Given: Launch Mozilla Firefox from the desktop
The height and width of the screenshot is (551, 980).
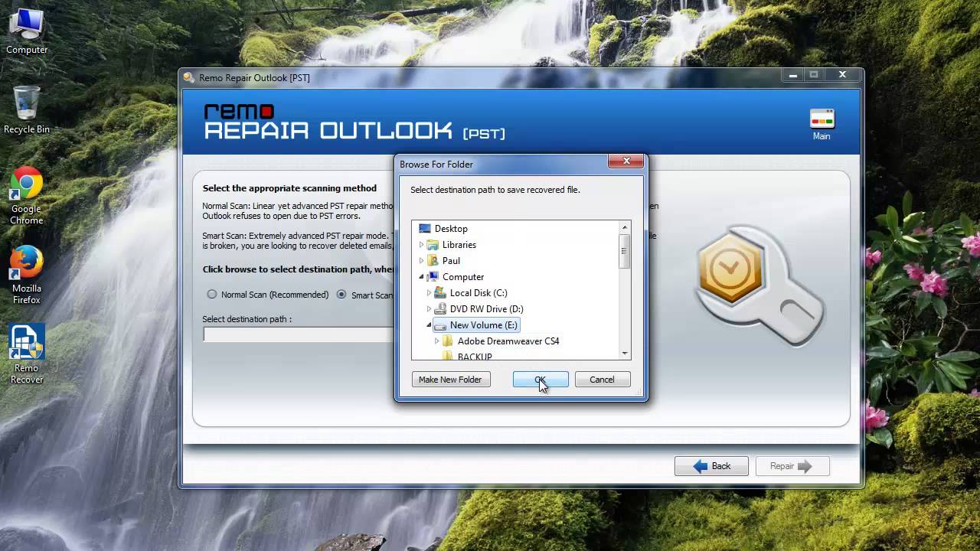Looking at the screenshot, I should (x=26, y=275).
